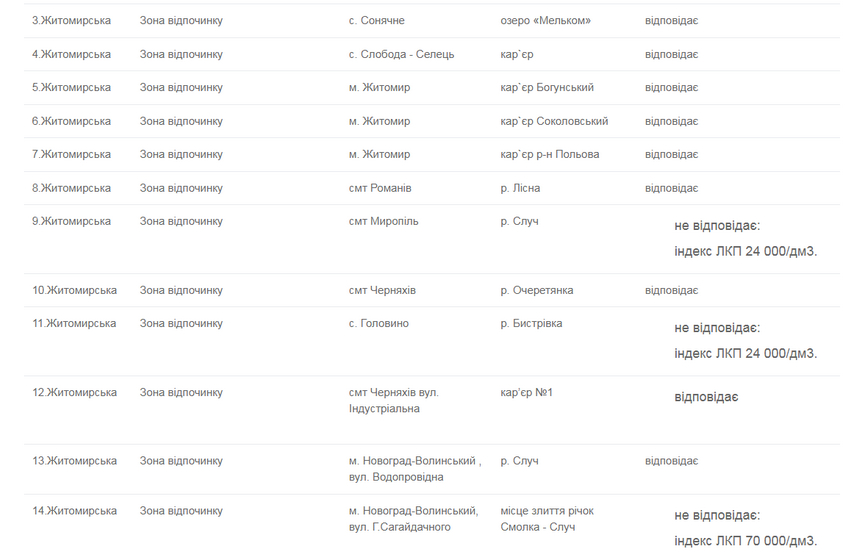The height and width of the screenshot is (555, 859).
Task: Click the "смт Романів" cell
Action: pos(379,188)
